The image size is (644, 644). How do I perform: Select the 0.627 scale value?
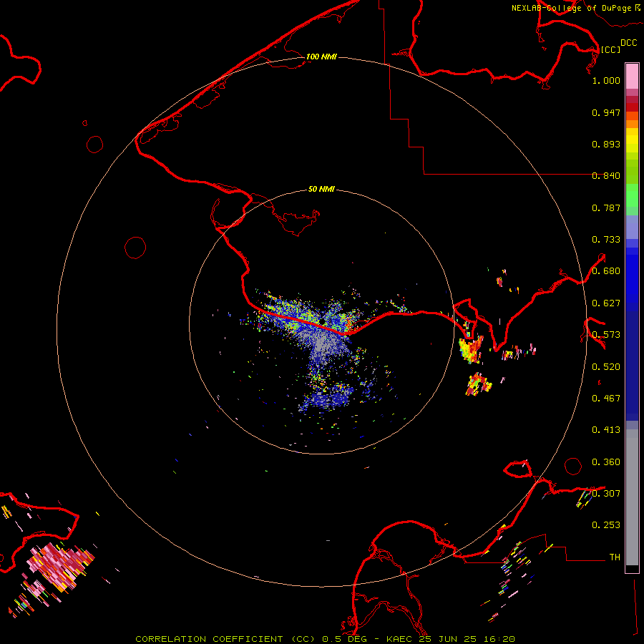point(606,303)
